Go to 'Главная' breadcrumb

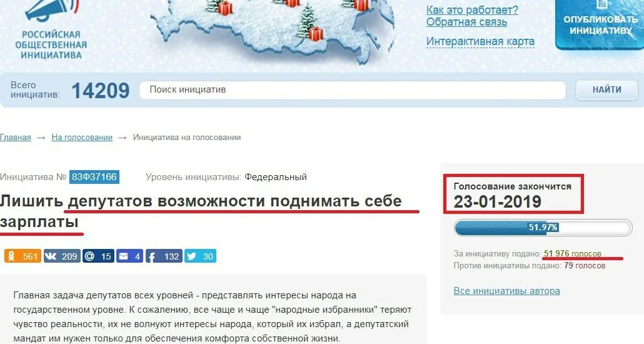tap(16, 138)
